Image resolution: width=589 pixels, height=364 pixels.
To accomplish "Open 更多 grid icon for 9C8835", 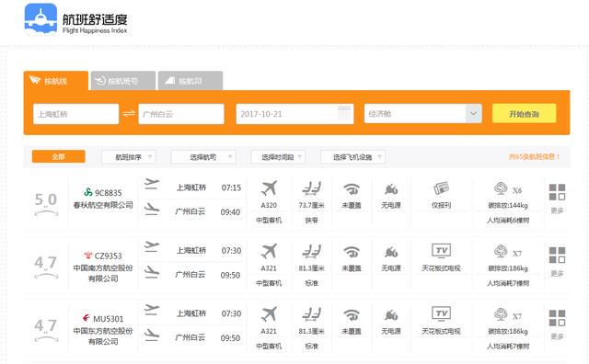I will pyautogui.click(x=557, y=192).
